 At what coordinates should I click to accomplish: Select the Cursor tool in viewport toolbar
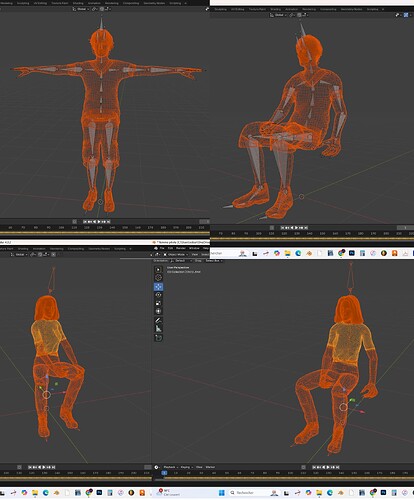(x=158, y=278)
